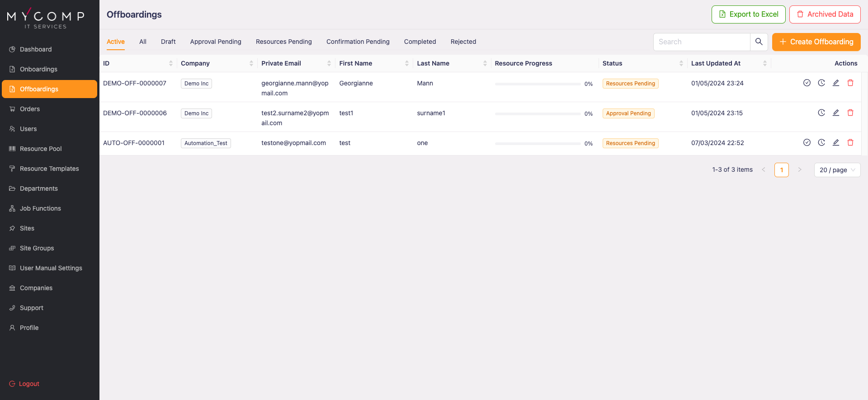Click into the Search input field

coord(701,42)
